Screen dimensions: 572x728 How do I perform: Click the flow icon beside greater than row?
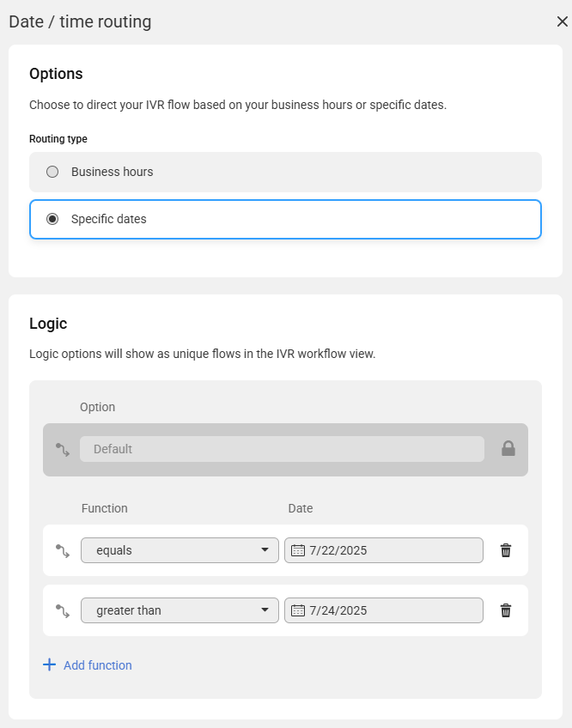click(x=63, y=611)
